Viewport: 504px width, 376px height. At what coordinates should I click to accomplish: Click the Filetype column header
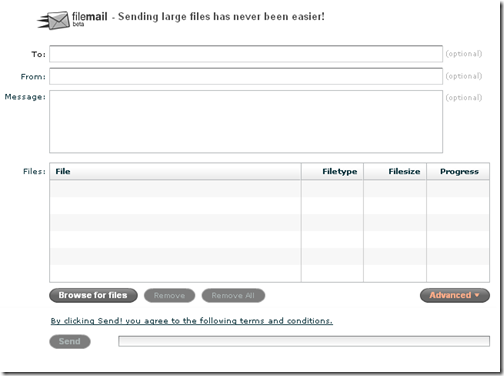pos(332,171)
